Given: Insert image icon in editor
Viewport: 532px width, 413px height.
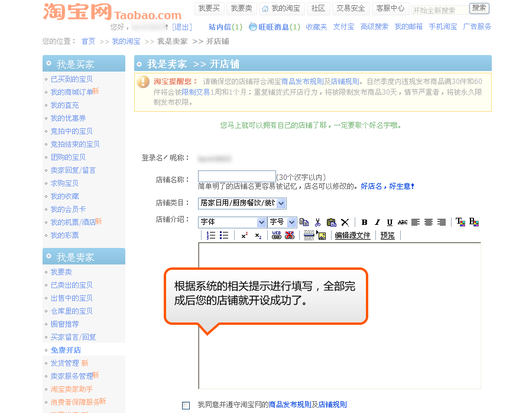Looking at the screenshot, I should (x=322, y=235).
